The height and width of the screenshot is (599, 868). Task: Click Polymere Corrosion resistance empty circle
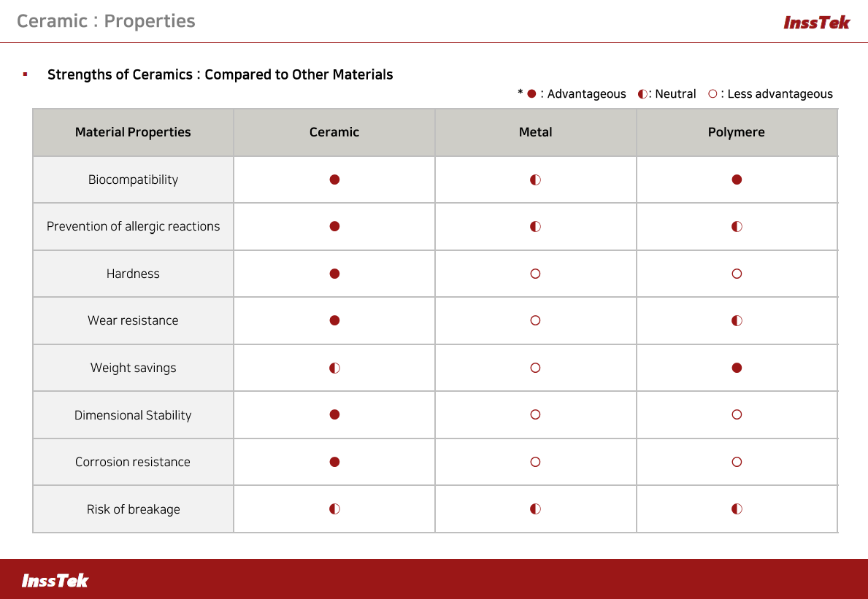(x=737, y=462)
